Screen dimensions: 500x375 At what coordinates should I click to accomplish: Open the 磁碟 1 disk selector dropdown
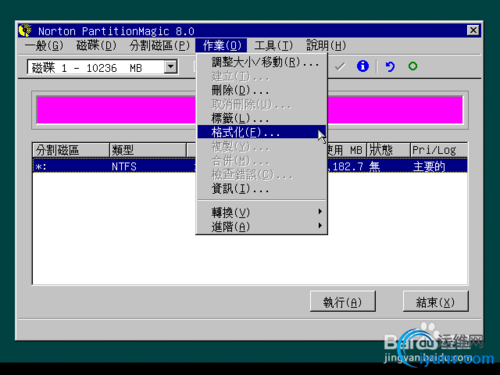(x=171, y=67)
